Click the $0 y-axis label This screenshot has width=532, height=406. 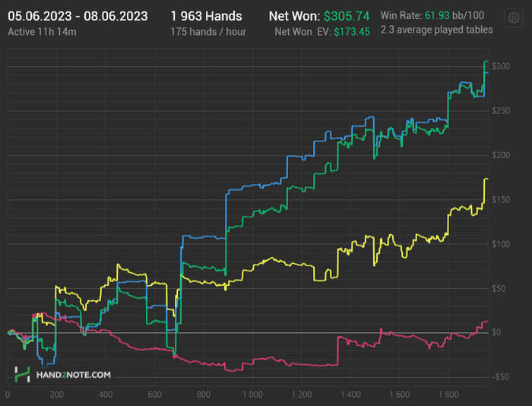click(x=496, y=332)
